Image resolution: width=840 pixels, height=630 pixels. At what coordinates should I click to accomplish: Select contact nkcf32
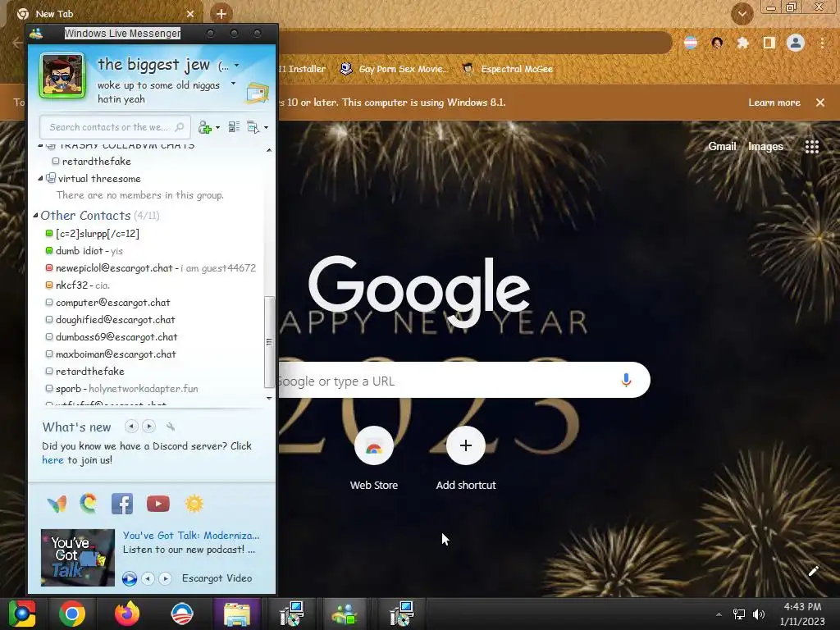tap(71, 285)
